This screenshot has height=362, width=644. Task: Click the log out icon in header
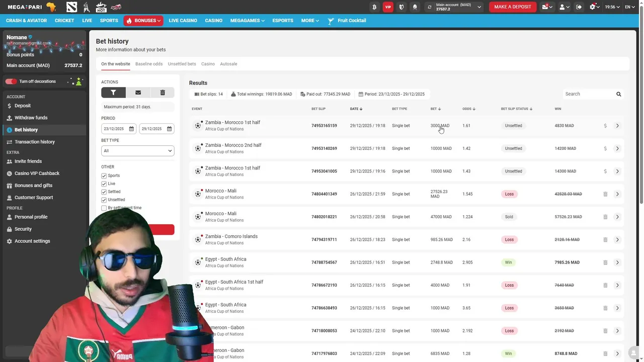[x=579, y=7]
